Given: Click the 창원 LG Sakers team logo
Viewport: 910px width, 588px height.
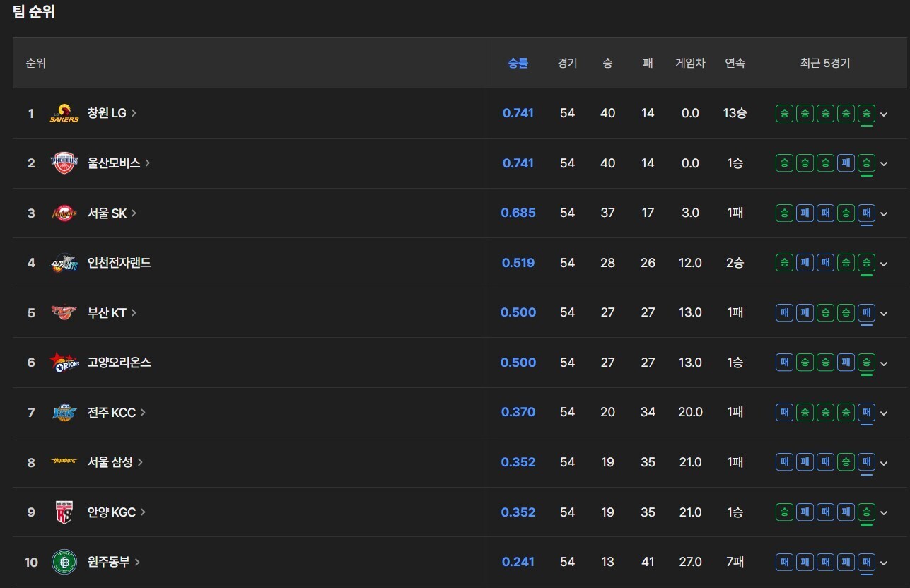Looking at the screenshot, I should pyautogui.click(x=64, y=113).
